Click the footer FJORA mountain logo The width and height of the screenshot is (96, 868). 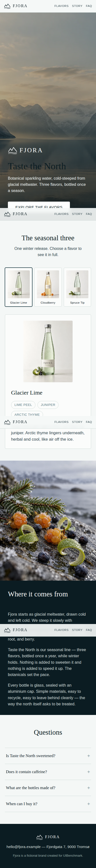pyautogui.click(x=39, y=837)
